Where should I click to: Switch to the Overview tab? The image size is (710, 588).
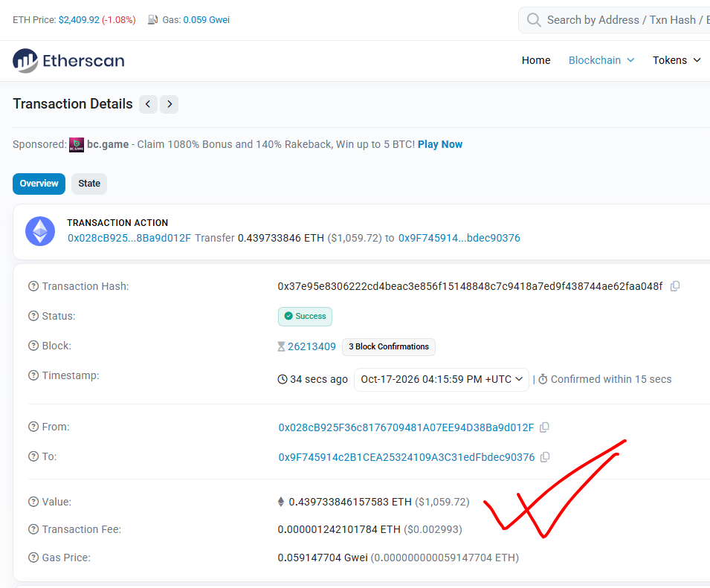39,184
